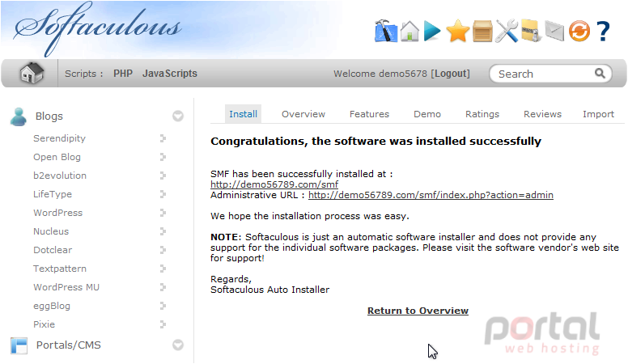
Task: Open the http://demo56789.com/smf link
Action: tap(274, 184)
